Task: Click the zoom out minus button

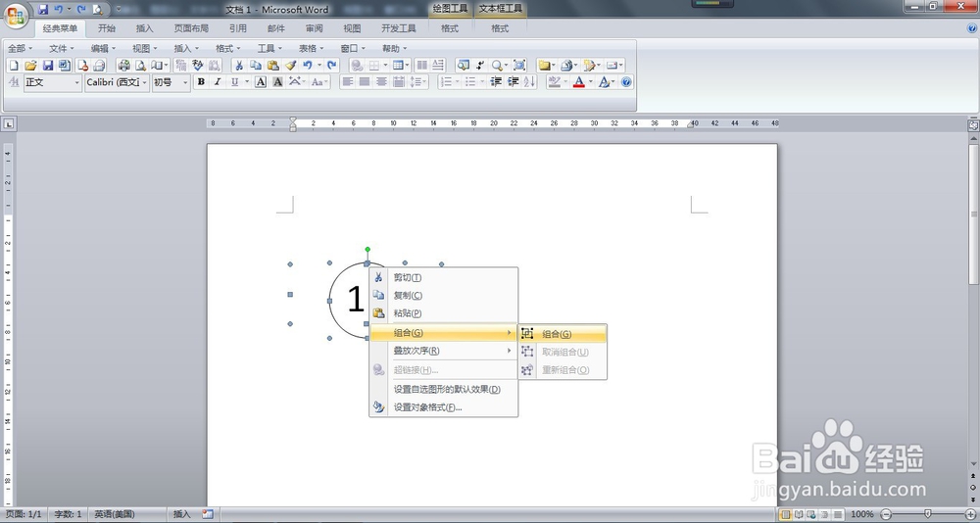Action: [x=886, y=514]
